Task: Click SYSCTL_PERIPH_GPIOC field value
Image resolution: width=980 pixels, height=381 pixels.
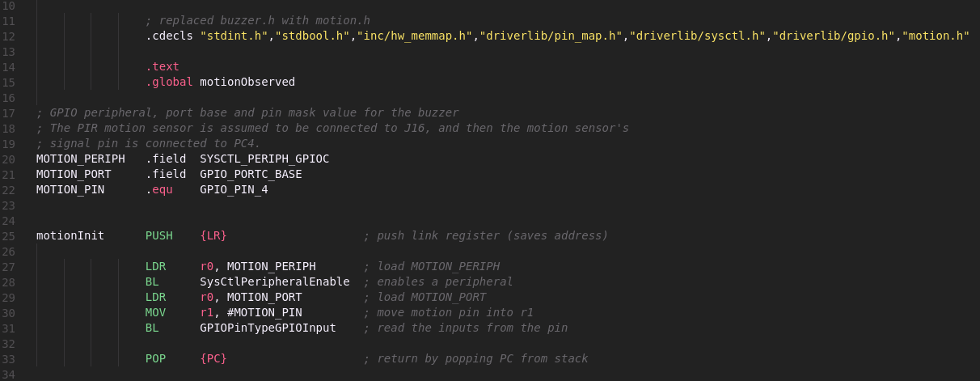Action: tap(264, 159)
